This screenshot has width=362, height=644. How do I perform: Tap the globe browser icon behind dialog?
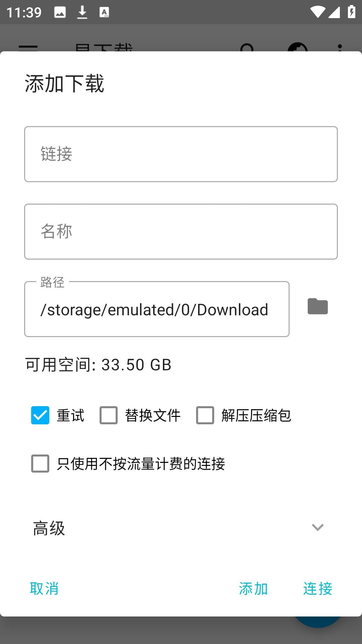pyautogui.click(x=298, y=48)
